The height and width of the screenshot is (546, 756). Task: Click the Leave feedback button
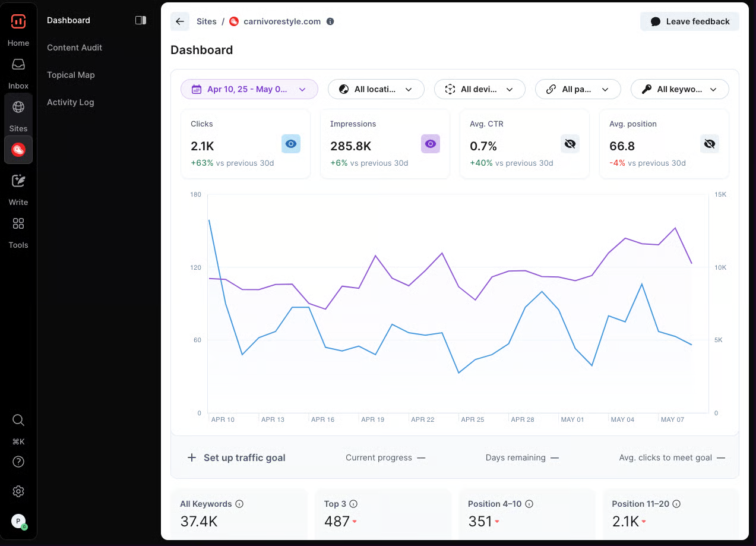[x=689, y=21]
